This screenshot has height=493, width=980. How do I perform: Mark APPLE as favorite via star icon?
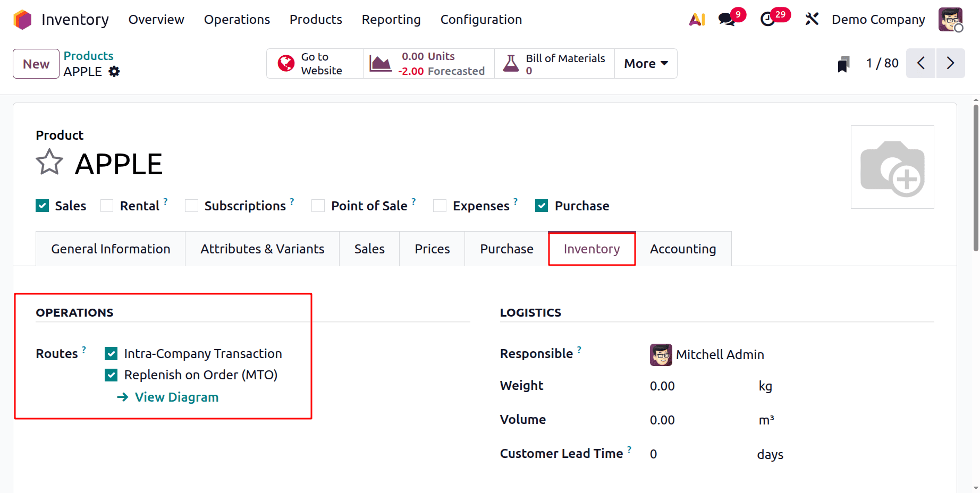point(49,162)
